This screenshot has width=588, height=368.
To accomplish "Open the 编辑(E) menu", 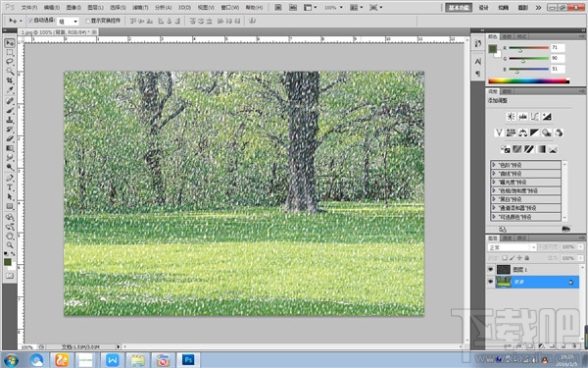I will (x=52, y=8).
